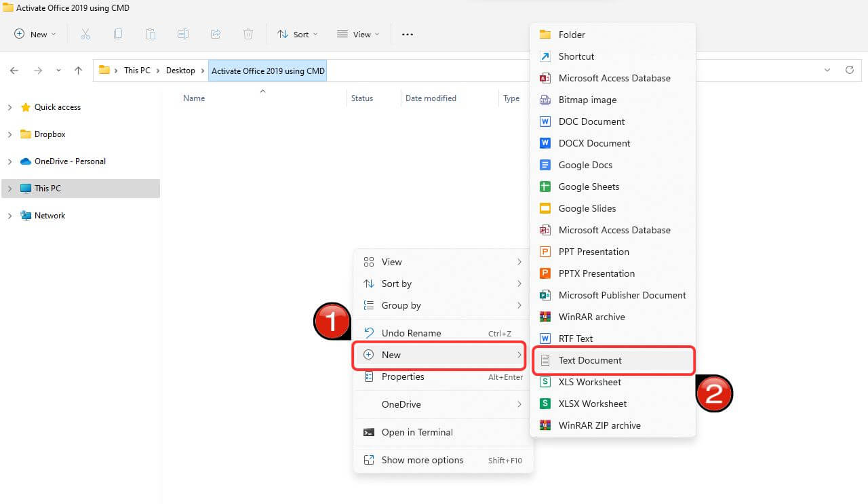
Task: Open the New dropdown in toolbar
Action: pyautogui.click(x=35, y=35)
